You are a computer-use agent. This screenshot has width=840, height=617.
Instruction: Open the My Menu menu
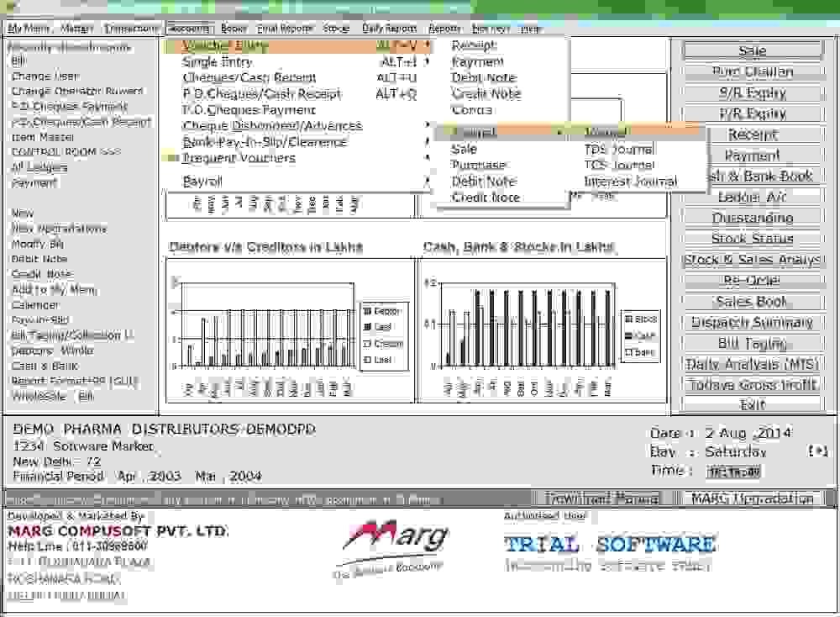tap(29, 28)
